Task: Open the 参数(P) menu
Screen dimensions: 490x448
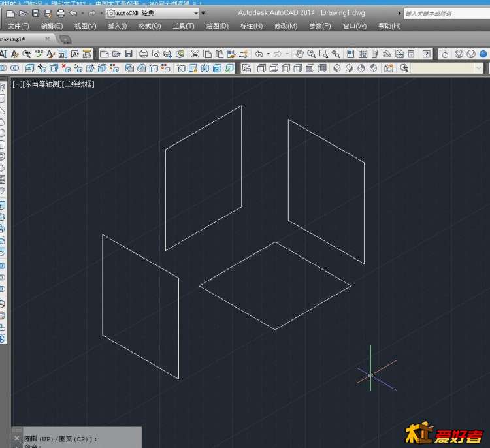Action: click(319, 26)
